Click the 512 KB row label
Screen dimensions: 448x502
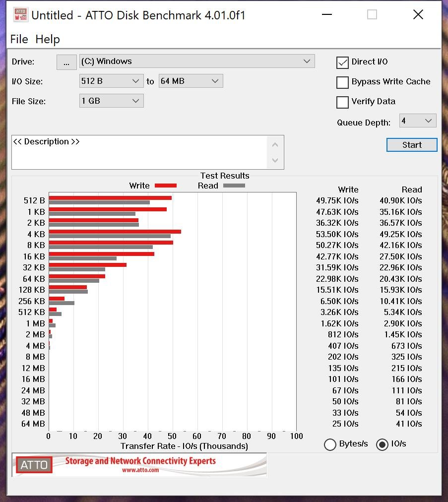tap(32, 312)
